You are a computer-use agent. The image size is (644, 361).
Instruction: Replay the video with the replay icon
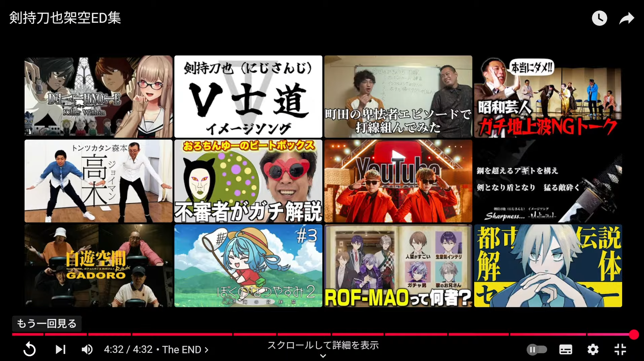tap(30, 349)
